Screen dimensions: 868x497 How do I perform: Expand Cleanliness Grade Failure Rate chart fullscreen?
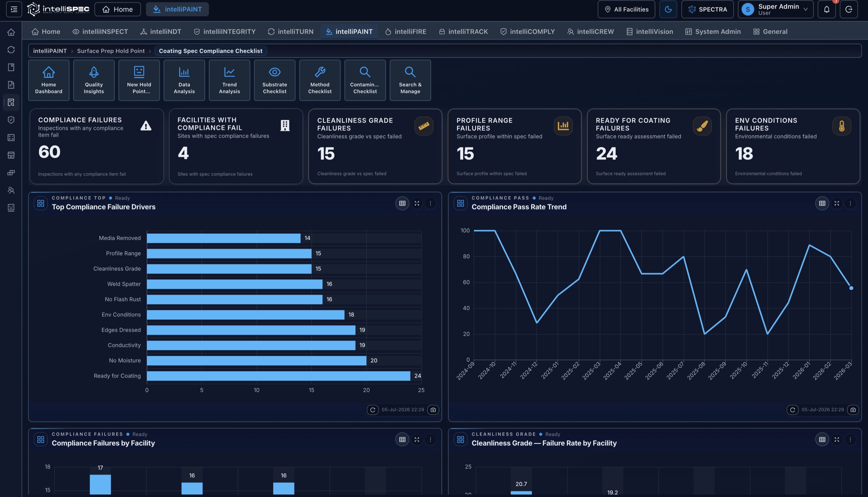tap(836, 440)
